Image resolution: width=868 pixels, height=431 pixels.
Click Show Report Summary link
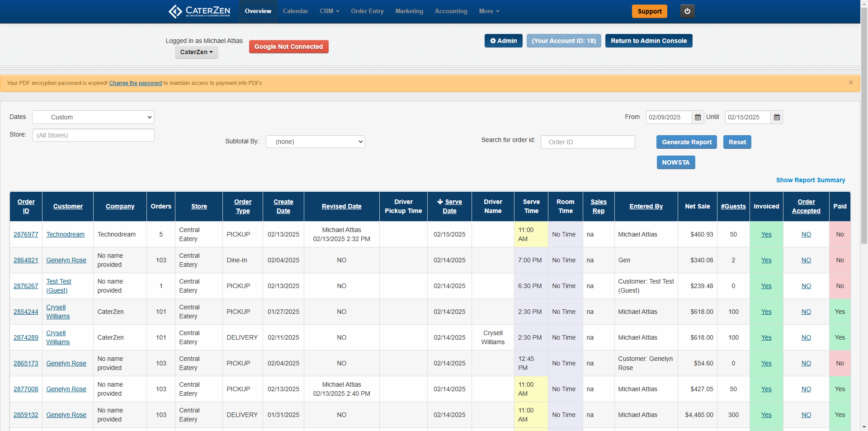point(810,180)
